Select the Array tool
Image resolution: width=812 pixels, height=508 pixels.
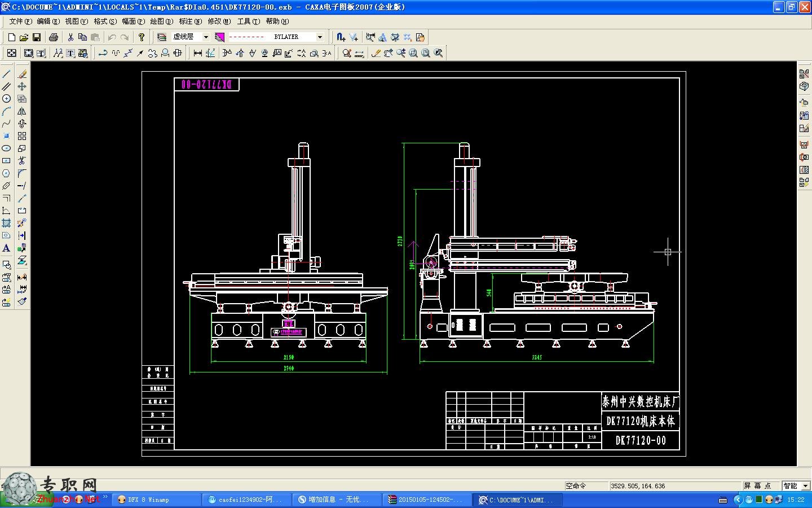click(x=21, y=136)
